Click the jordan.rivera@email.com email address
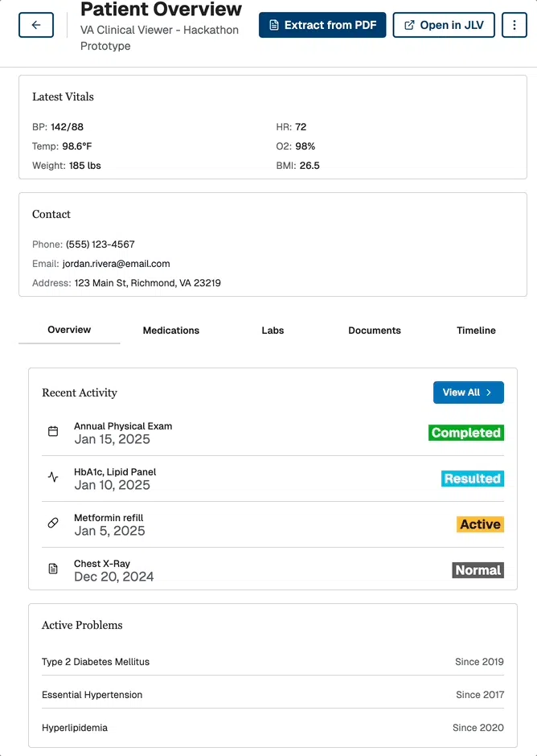This screenshot has width=537, height=756. 116,264
